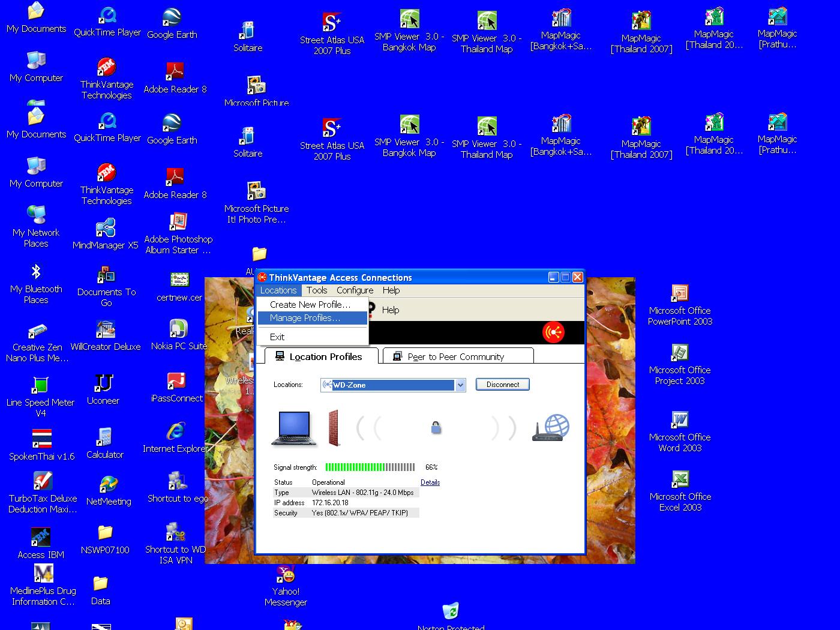
Task: Select the Calculator desktop icon
Action: pyautogui.click(x=105, y=443)
